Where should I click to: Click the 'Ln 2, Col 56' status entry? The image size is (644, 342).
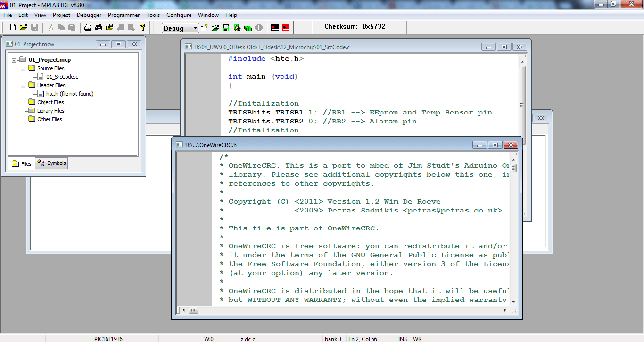362,339
